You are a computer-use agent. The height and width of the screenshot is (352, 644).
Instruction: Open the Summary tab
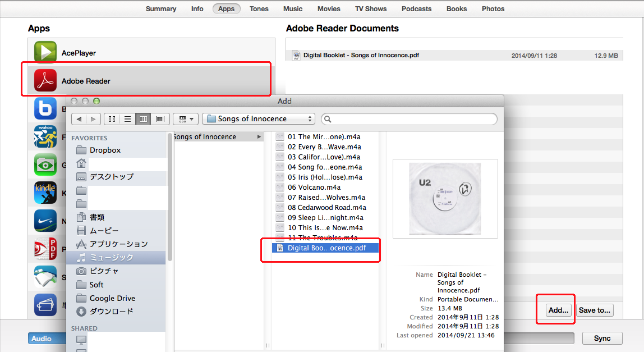pos(161,8)
